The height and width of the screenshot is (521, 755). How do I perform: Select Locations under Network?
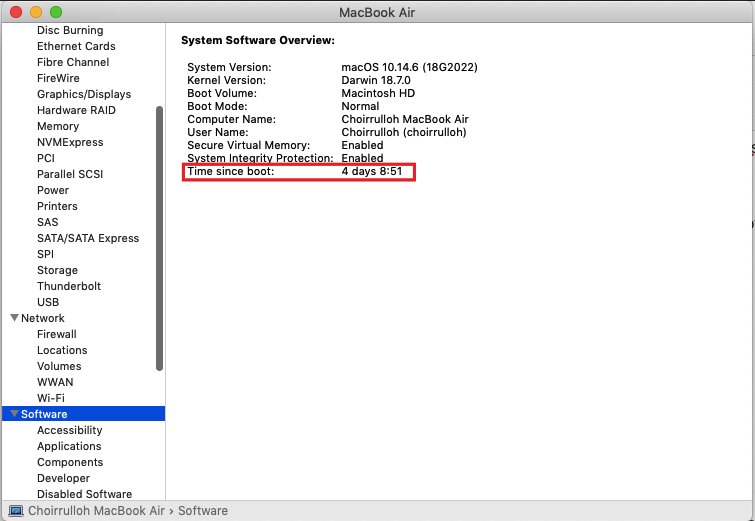(62, 350)
